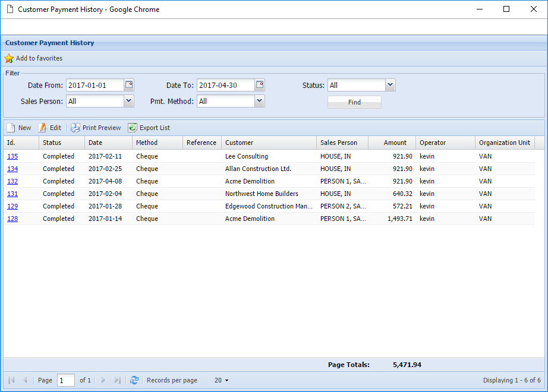Click inside the Page number input field

tap(65, 380)
